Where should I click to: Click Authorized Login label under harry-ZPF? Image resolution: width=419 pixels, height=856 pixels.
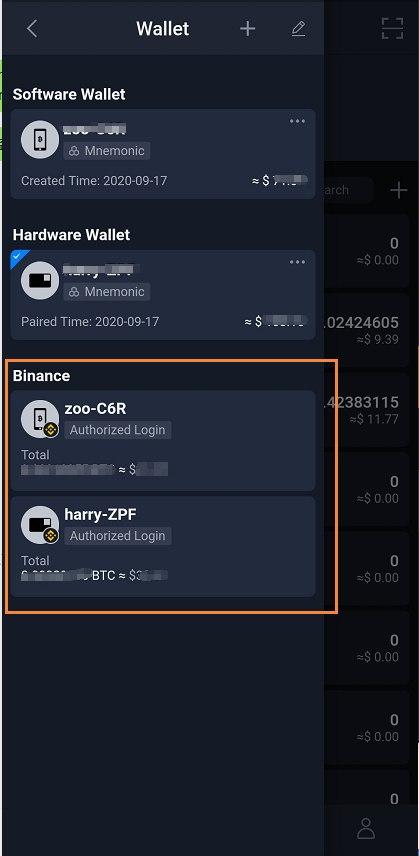(118, 536)
